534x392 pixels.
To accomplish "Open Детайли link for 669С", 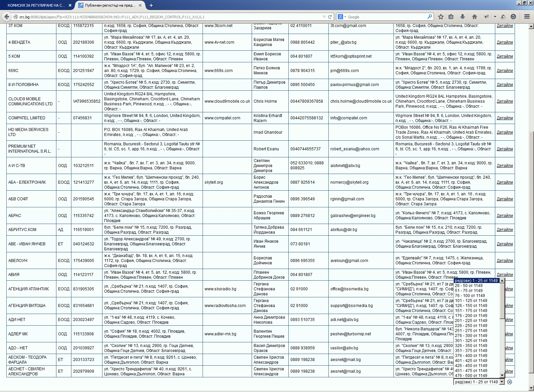I will 505,71.
